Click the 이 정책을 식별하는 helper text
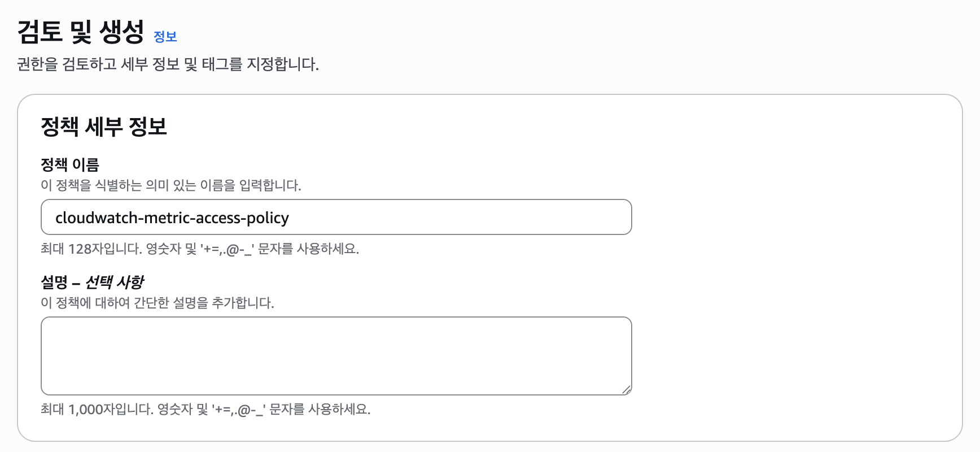Viewport: 980px width, 452px height. (x=170, y=185)
